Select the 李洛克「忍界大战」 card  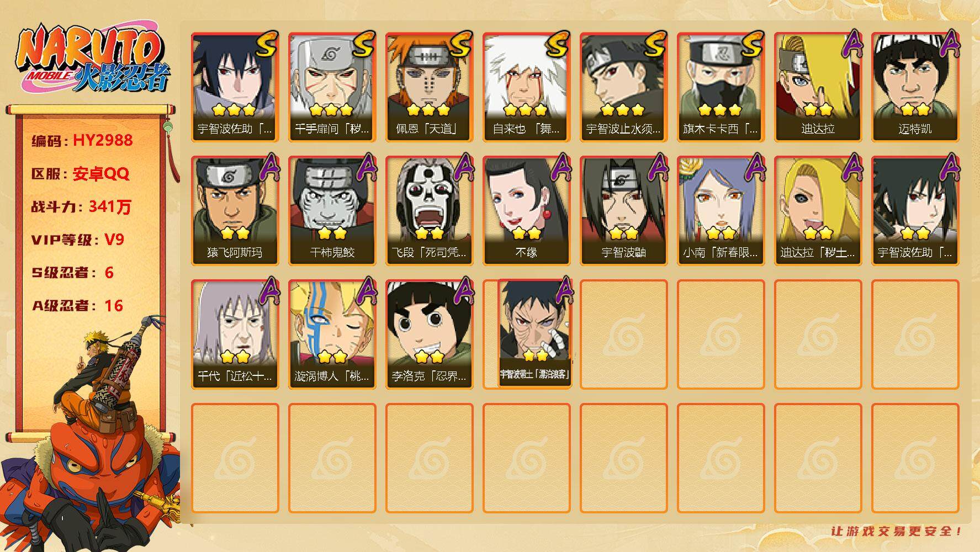429,335
